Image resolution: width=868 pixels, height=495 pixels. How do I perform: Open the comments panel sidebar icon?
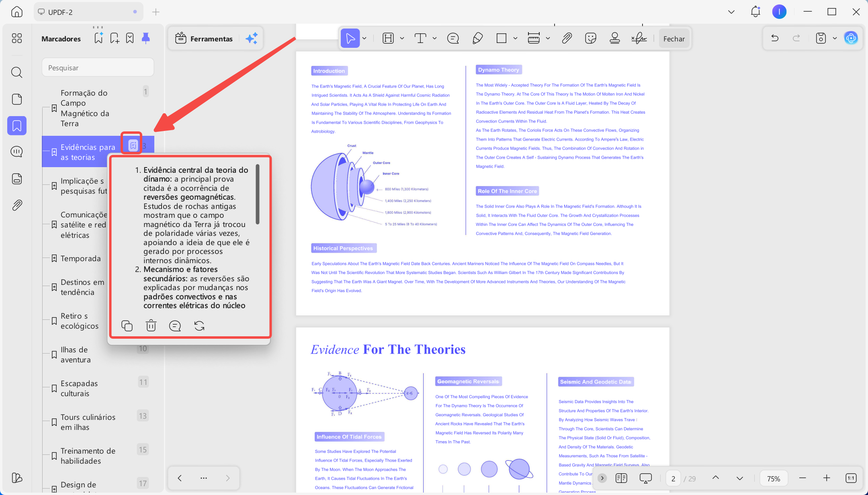coord(17,152)
